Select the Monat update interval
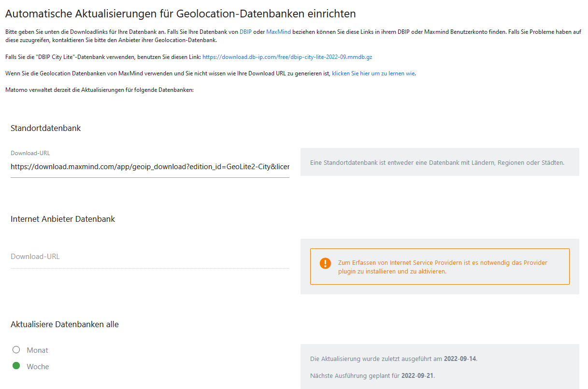This screenshot has width=588, height=389. tap(16, 350)
